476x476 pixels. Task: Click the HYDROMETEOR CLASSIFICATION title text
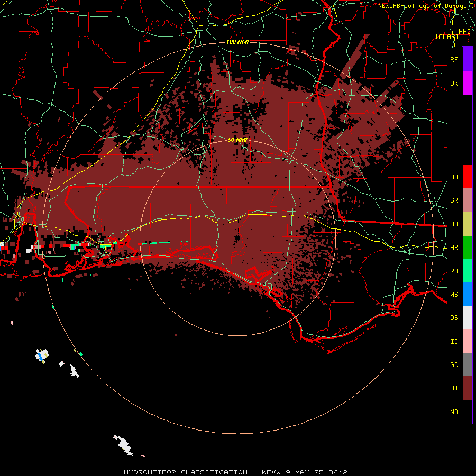(x=186, y=472)
